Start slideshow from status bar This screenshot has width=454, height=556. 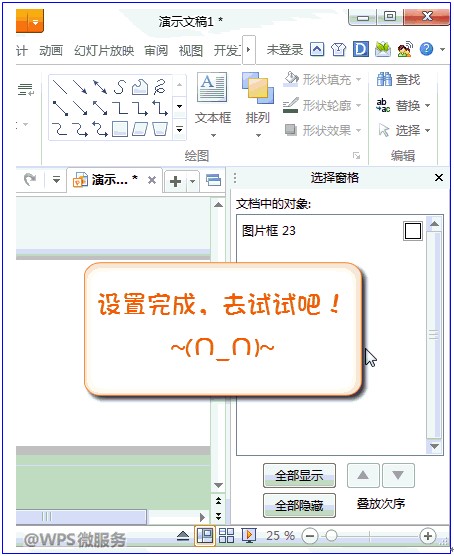(x=249, y=535)
